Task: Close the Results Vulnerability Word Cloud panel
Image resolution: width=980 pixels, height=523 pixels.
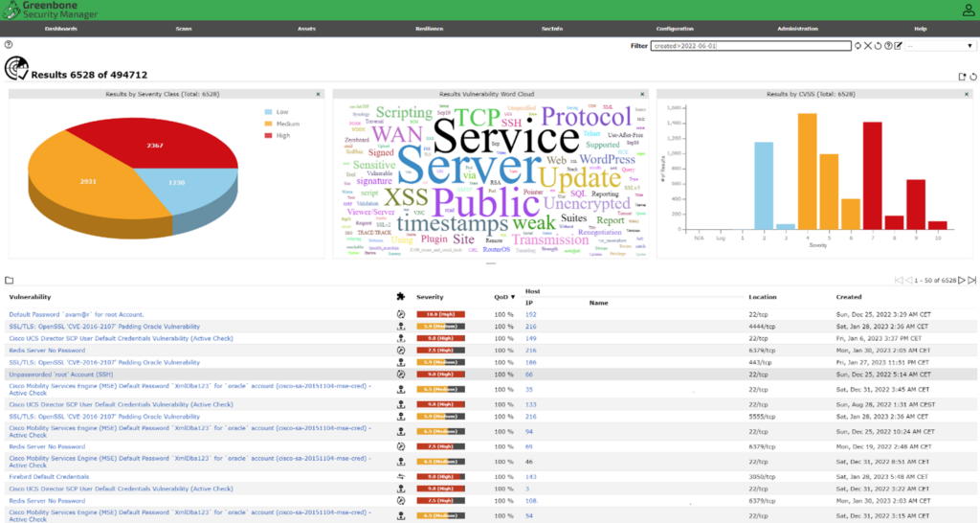Action: coord(642,94)
